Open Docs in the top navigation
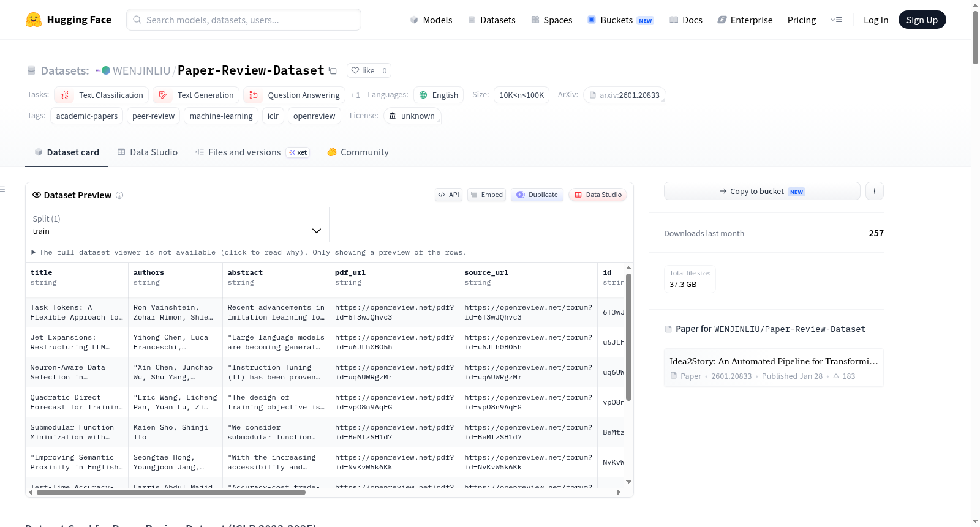The image size is (980, 527). (x=685, y=20)
